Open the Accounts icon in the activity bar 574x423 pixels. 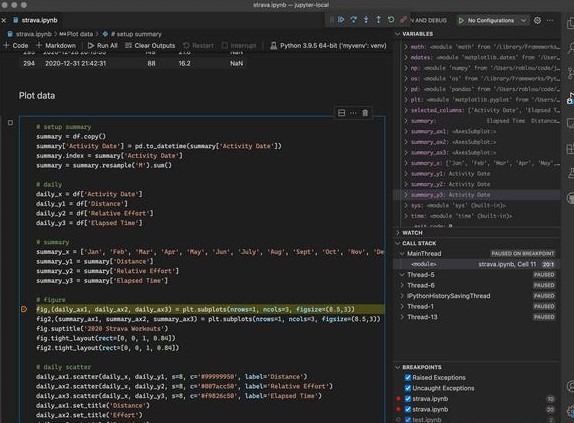click(x=570, y=386)
